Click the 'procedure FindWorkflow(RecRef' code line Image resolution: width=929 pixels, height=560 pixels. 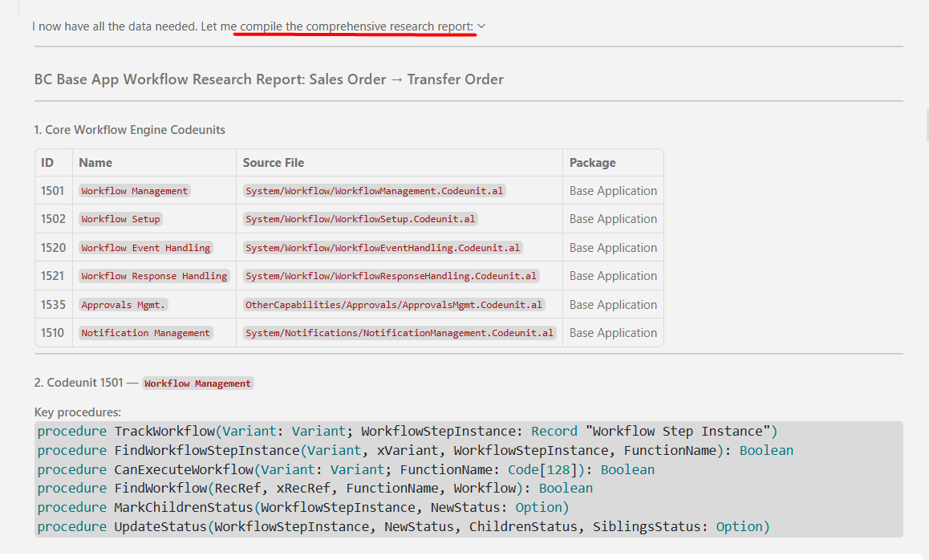tap(315, 489)
